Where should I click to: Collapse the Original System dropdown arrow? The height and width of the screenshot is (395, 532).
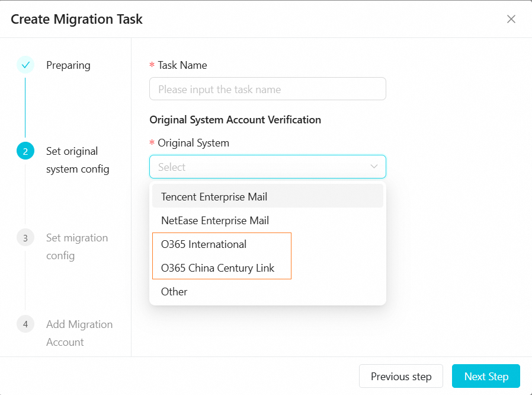coord(374,167)
